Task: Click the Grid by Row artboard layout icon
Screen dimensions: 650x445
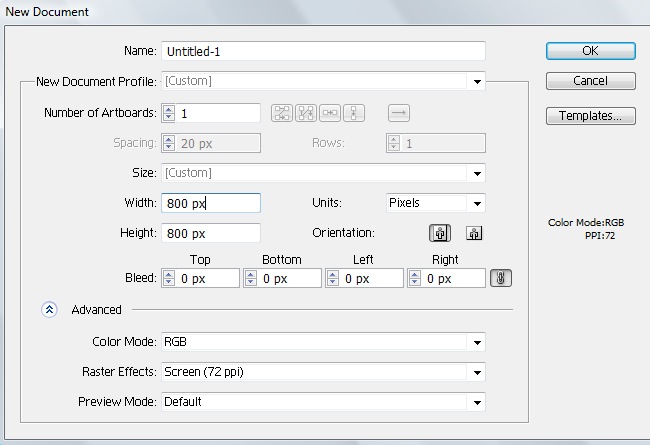Action: [282, 113]
